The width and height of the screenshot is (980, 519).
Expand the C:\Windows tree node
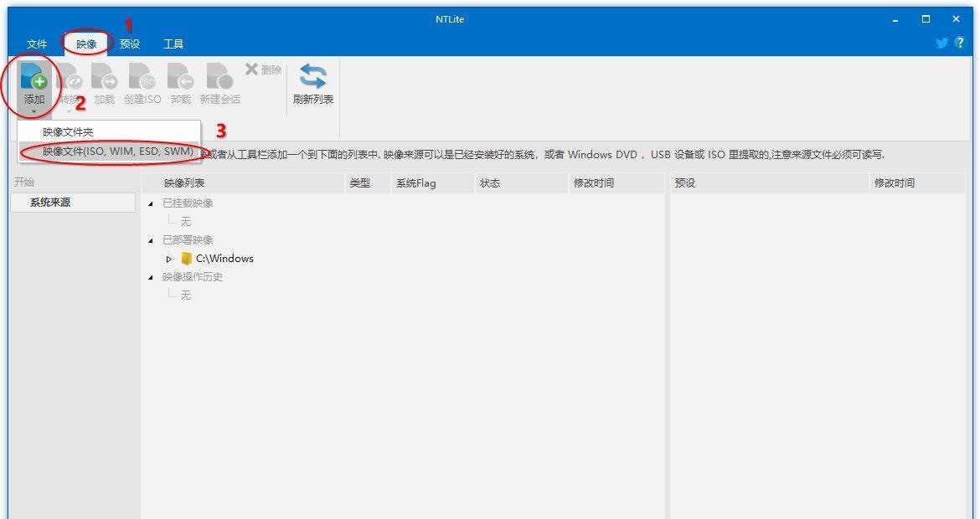tap(168, 259)
